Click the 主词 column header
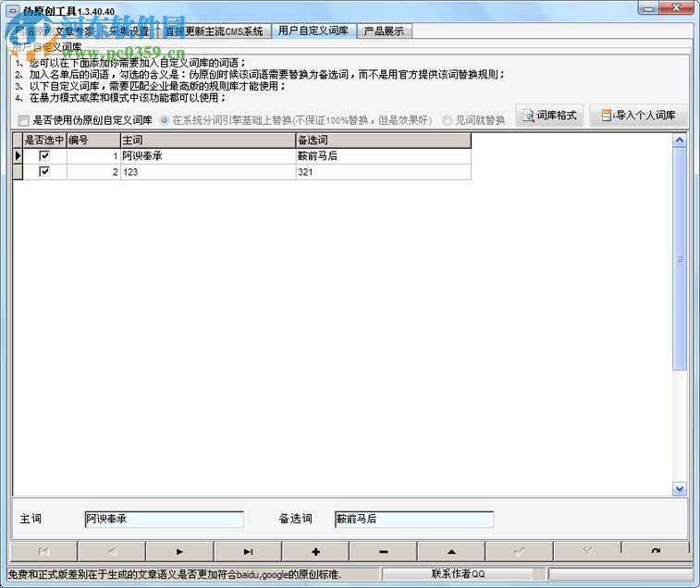700x588 pixels. (208, 141)
